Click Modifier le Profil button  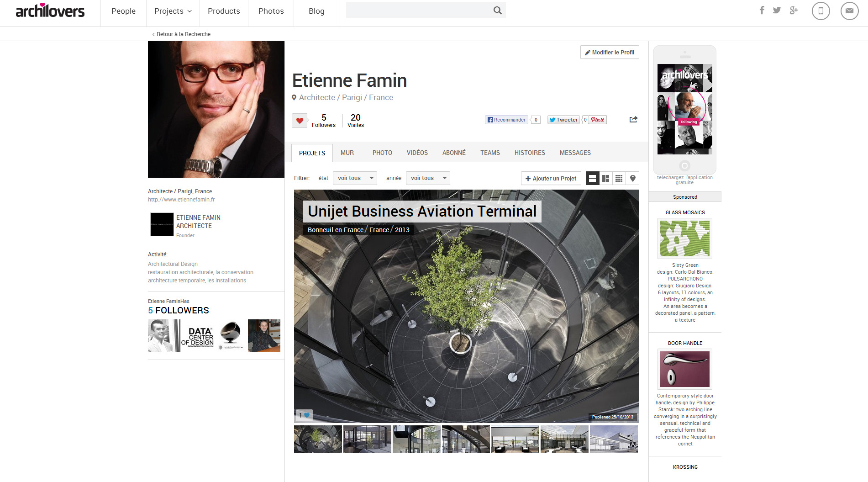point(610,52)
